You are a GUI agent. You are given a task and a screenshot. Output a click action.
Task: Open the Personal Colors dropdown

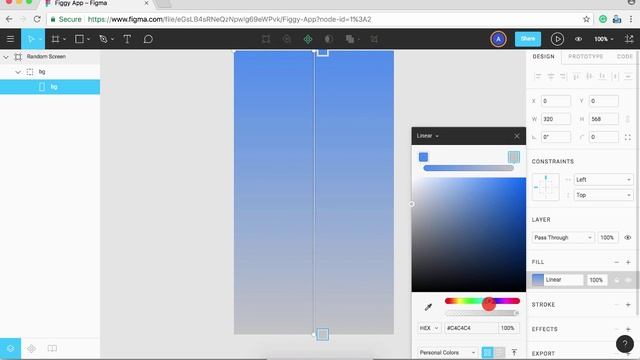[x=447, y=352]
